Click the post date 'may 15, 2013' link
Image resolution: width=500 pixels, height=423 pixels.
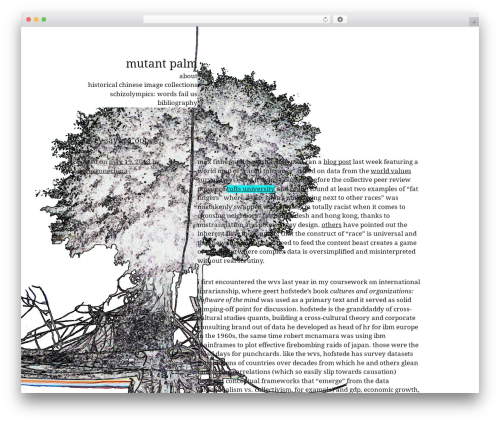(129, 162)
